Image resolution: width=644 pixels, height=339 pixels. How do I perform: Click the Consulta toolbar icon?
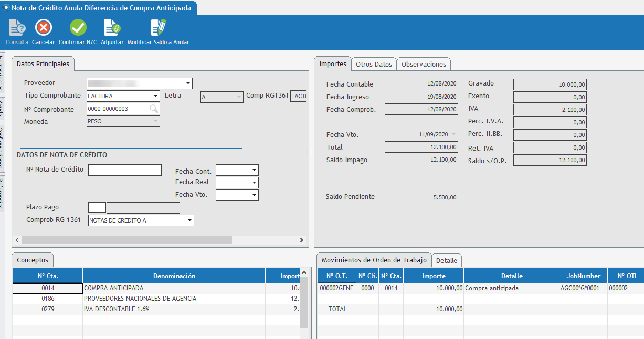(17, 28)
